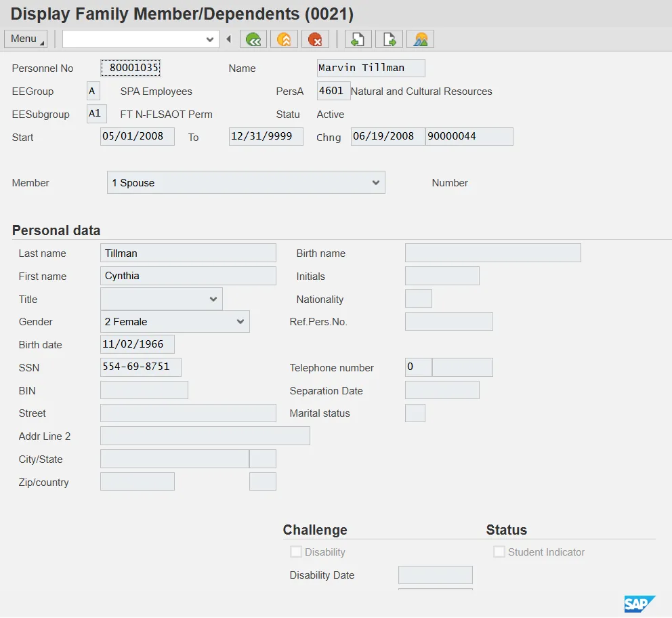
Task: Click the Last name field
Action: (188, 253)
